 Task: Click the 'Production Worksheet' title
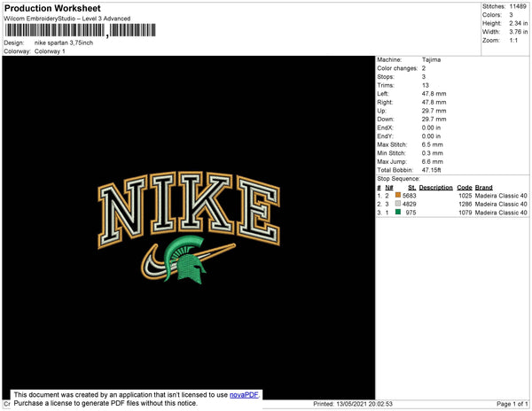[52, 9]
